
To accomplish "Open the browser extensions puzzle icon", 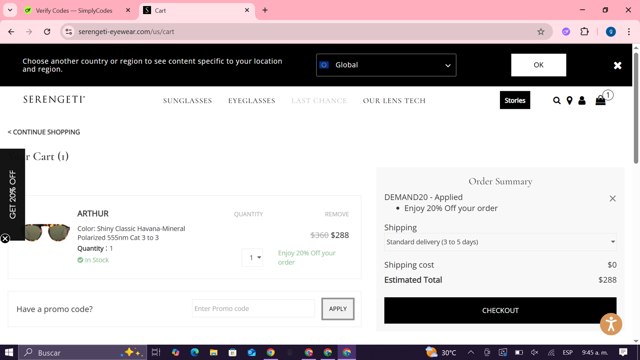I will coord(584,31).
